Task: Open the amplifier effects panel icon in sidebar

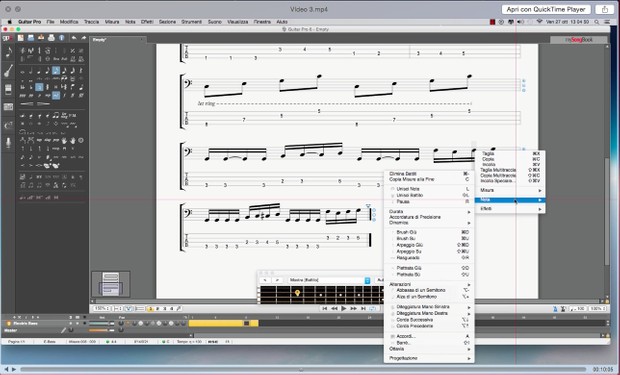Action: pyautogui.click(x=8, y=90)
